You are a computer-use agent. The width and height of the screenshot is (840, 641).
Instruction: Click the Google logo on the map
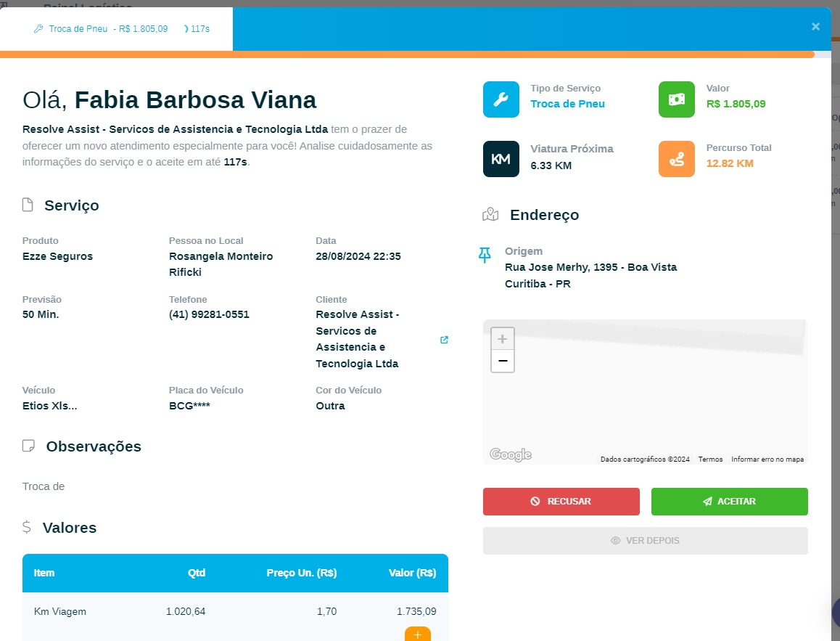click(511, 454)
